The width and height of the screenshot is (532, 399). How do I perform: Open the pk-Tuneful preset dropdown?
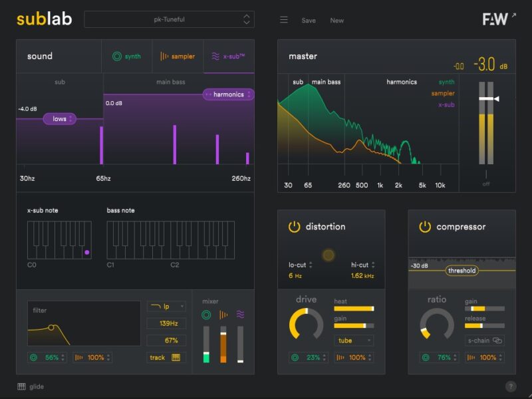[x=169, y=19]
